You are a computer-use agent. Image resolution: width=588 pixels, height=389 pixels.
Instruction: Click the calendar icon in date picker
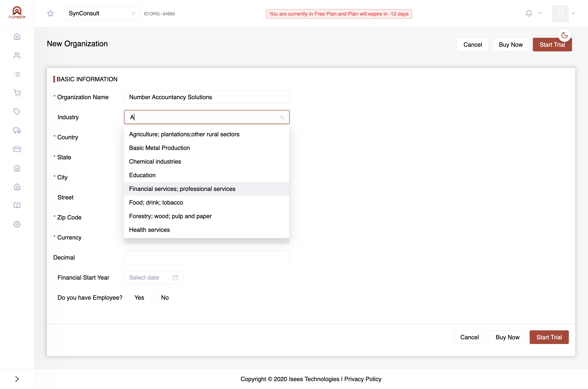coord(175,277)
